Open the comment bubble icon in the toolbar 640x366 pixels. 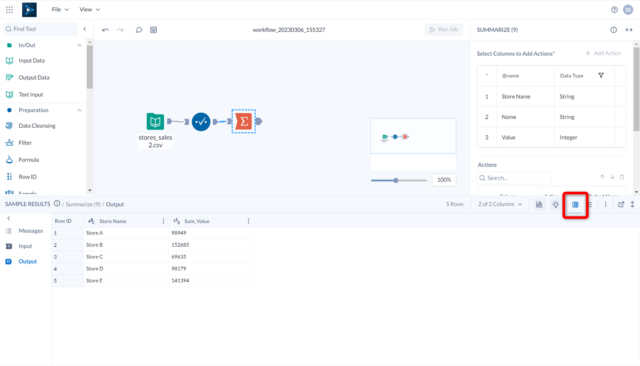(139, 30)
